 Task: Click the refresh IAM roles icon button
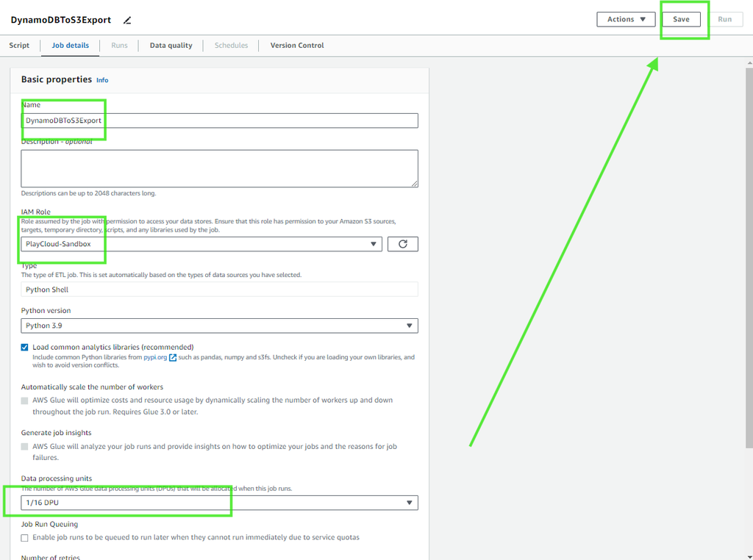click(x=402, y=244)
